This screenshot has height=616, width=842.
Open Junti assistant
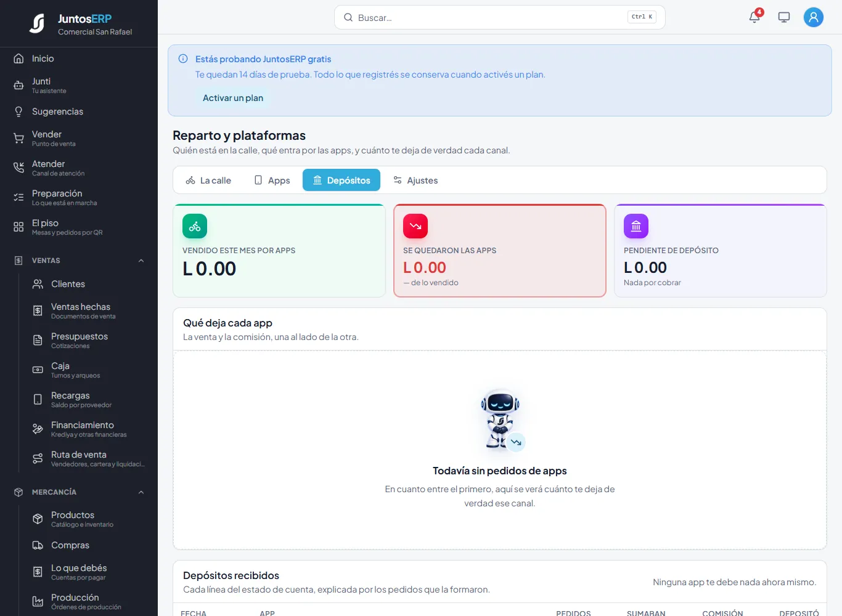[x=79, y=86]
